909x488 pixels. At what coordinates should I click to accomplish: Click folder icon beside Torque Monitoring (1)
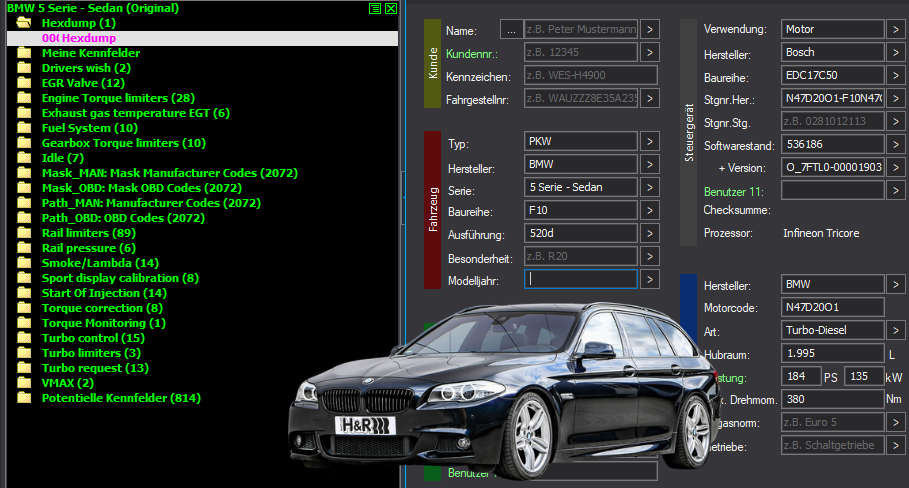click(24, 323)
